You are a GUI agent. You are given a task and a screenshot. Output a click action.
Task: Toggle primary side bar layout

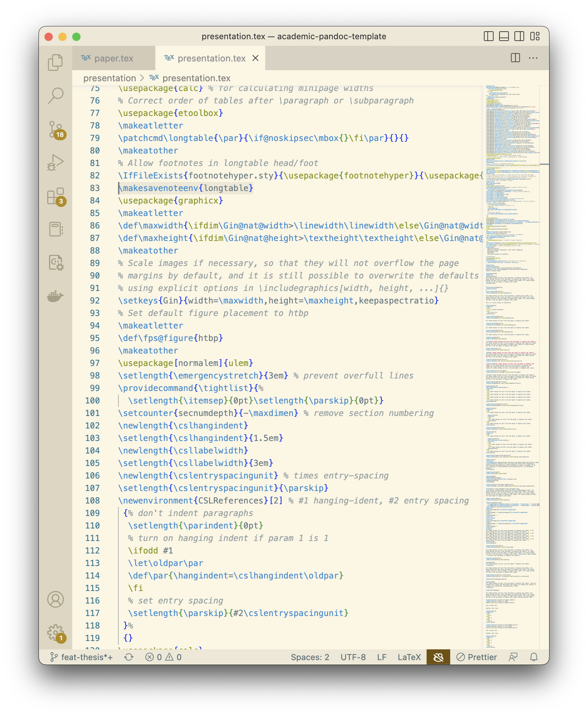tap(488, 36)
